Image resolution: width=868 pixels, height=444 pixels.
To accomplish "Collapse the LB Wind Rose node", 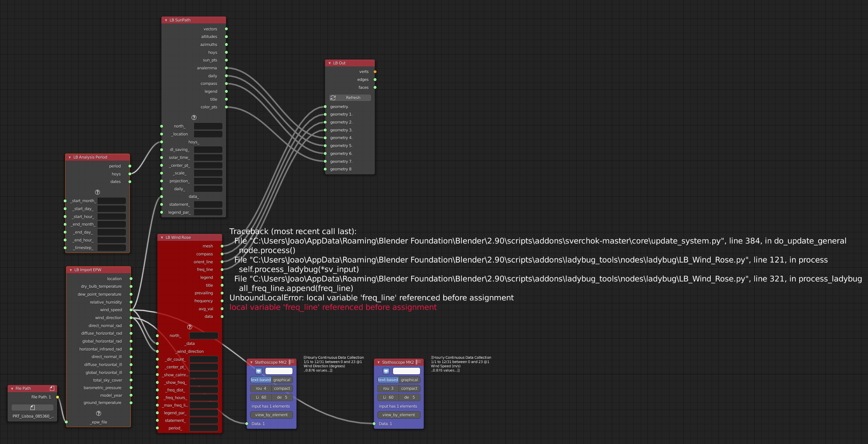I will click(x=161, y=237).
